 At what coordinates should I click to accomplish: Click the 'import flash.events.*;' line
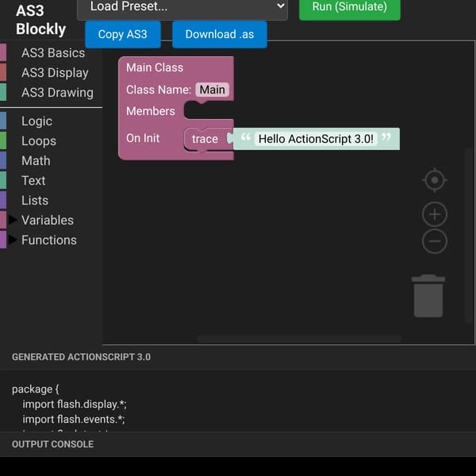click(x=74, y=419)
